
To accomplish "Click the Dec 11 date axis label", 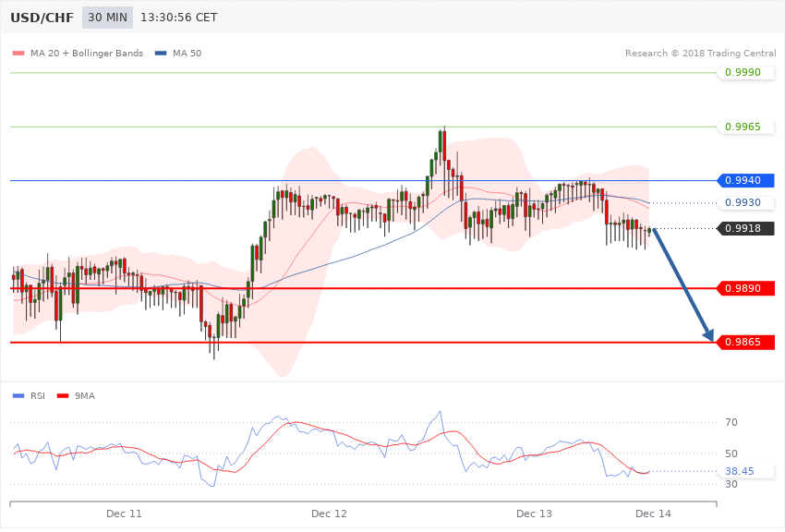I will pos(124,514).
